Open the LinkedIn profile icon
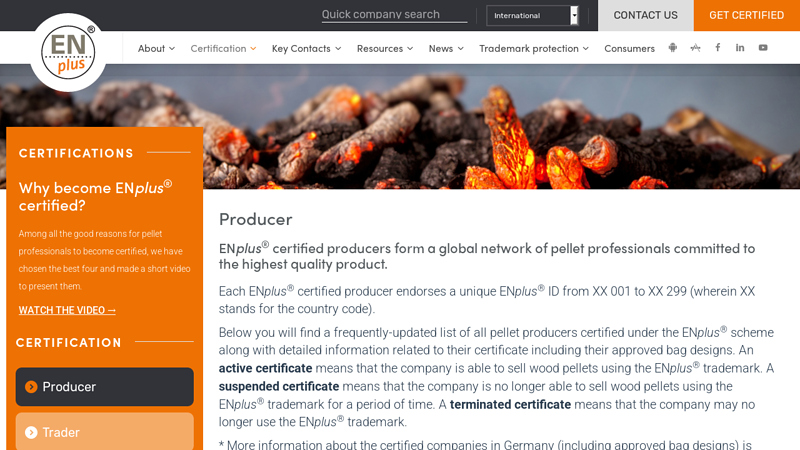800x450 pixels. (x=740, y=48)
